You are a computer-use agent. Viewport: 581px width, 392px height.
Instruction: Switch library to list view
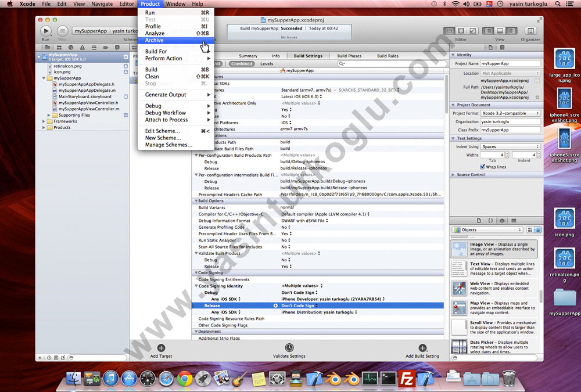tap(537, 230)
